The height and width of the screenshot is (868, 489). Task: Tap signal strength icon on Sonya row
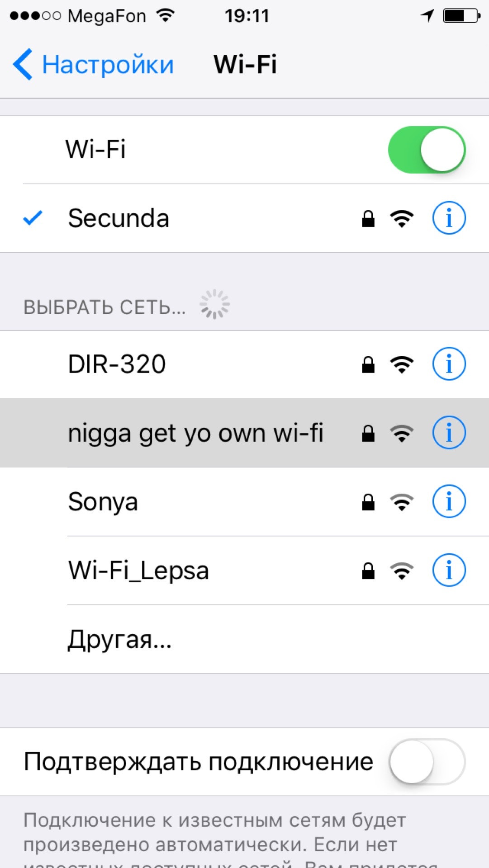[402, 502]
